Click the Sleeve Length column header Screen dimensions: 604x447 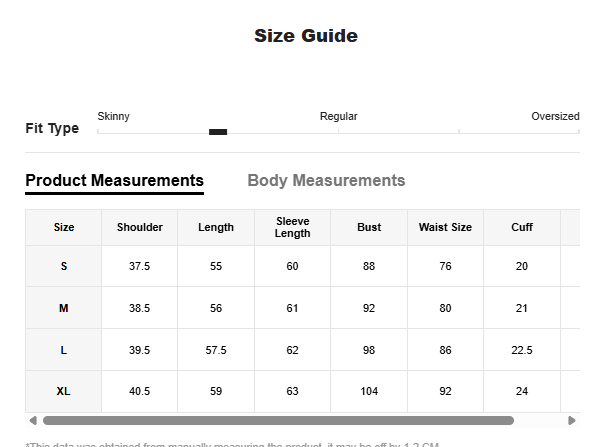pos(293,228)
